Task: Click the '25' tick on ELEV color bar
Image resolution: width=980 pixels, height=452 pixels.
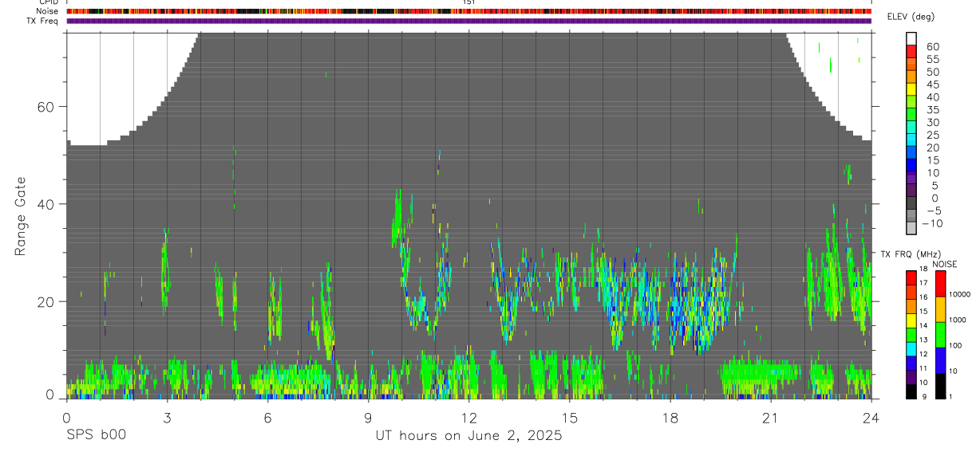Action: (x=932, y=135)
